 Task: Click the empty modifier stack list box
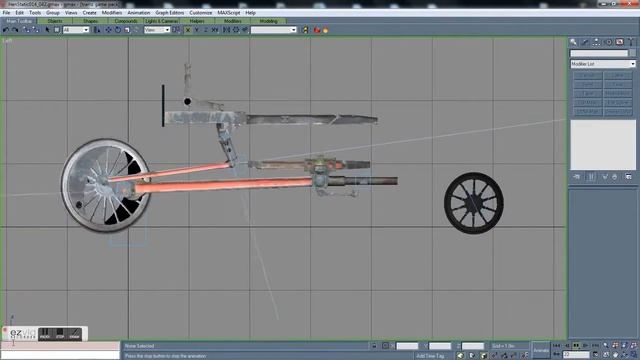click(x=603, y=144)
